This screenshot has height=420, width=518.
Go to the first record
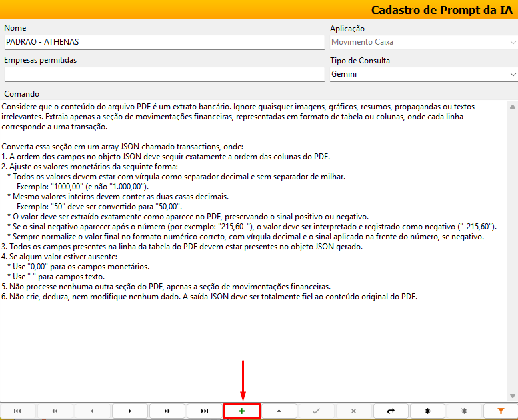pyautogui.click(x=17, y=411)
